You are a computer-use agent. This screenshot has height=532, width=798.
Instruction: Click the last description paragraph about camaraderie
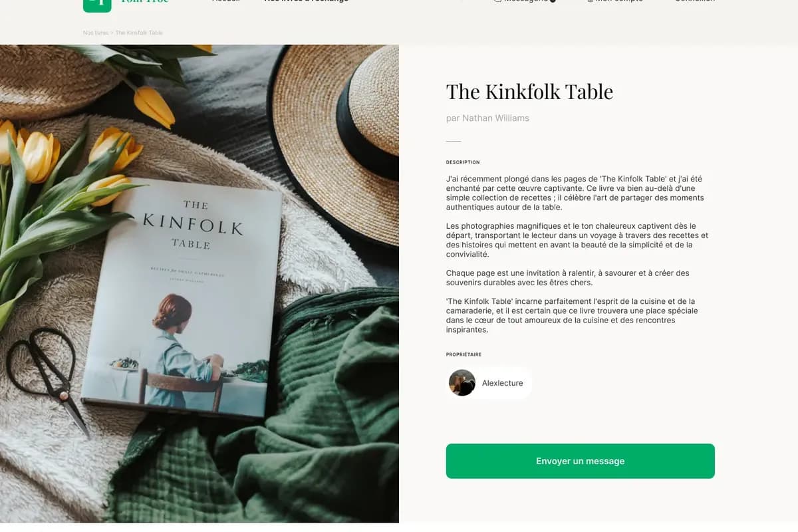tap(572, 316)
